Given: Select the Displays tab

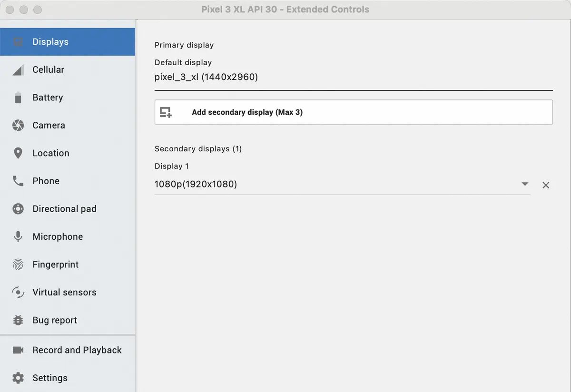Looking at the screenshot, I should coord(50,42).
